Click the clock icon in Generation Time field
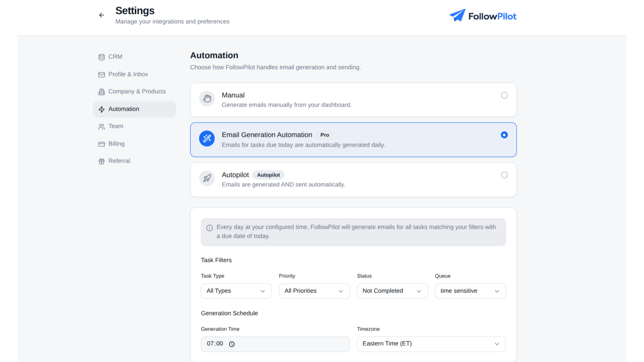This screenshot has height=362, width=644. pos(232,344)
